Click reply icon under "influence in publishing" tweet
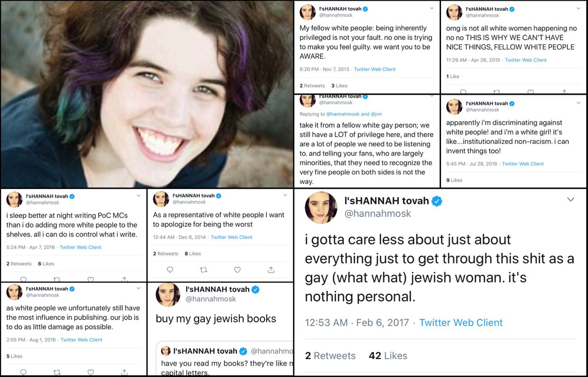This screenshot has width=588, height=377. (23, 372)
